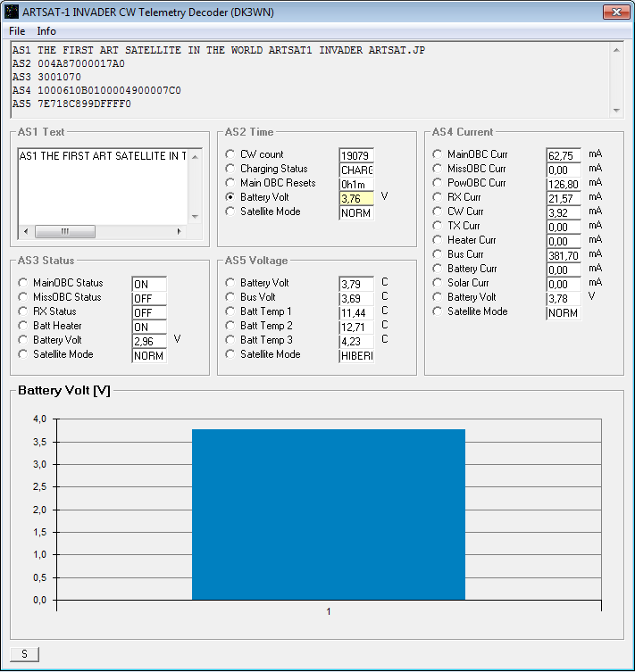Click down arrow of AS1 Text vertical scrollbar

tap(195, 216)
